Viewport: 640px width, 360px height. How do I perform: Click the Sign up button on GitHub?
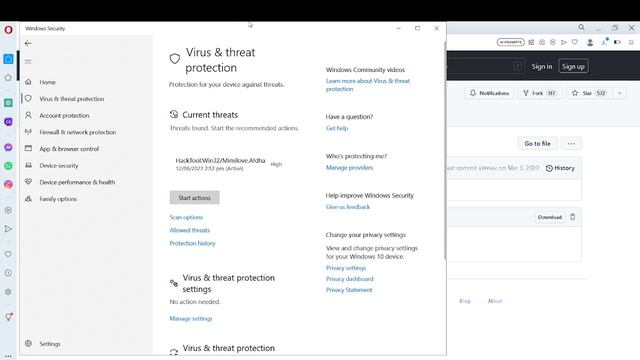pos(573,67)
